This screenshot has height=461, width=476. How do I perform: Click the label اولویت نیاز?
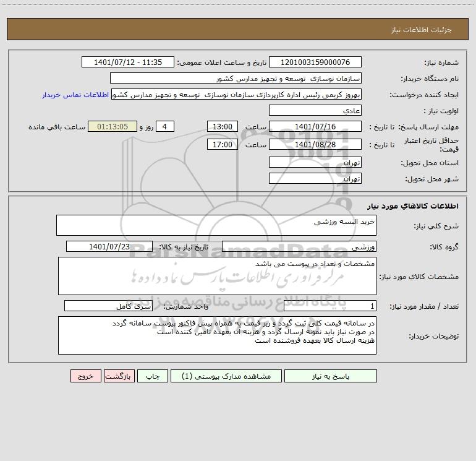point(441,111)
